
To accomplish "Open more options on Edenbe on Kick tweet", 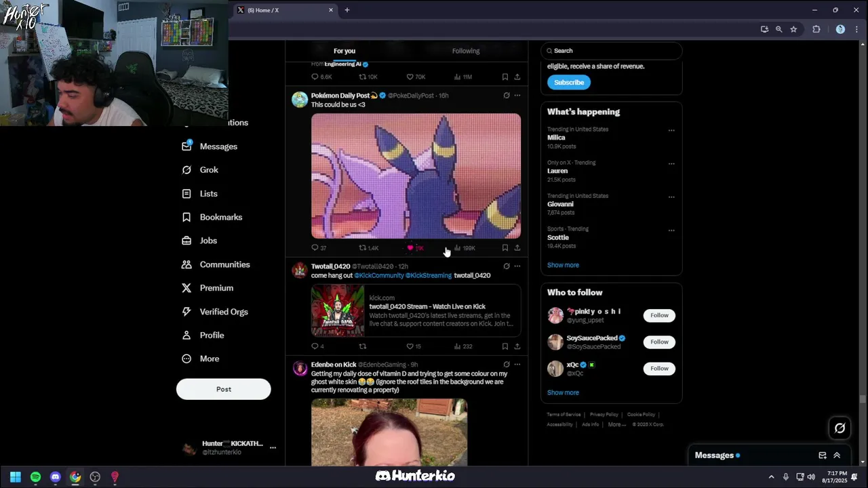I will click(x=517, y=365).
